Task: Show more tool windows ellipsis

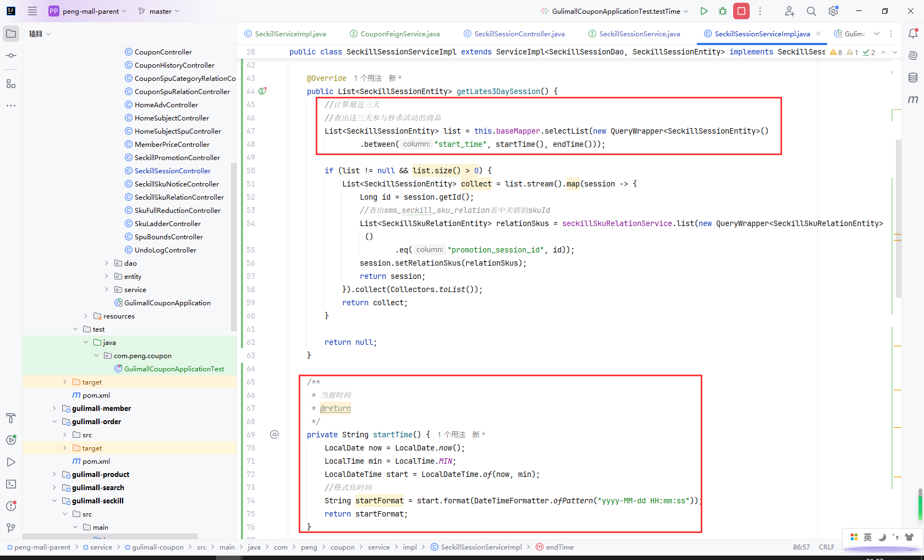Action: point(11,105)
